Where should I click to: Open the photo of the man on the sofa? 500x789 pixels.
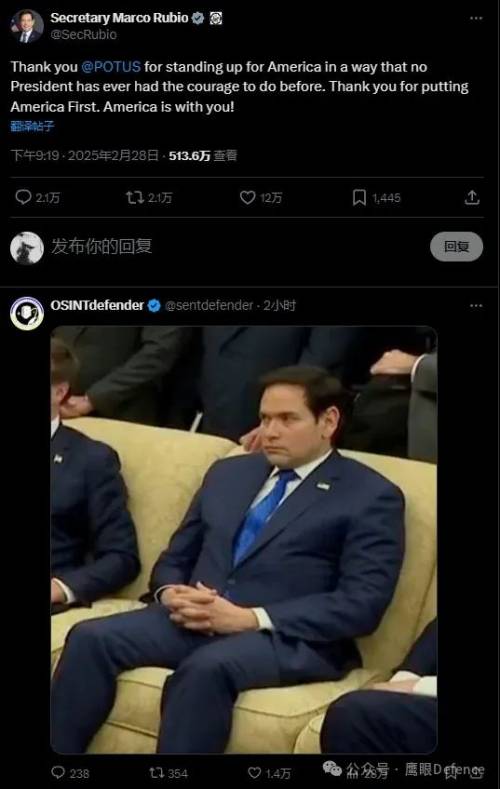(x=243, y=539)
